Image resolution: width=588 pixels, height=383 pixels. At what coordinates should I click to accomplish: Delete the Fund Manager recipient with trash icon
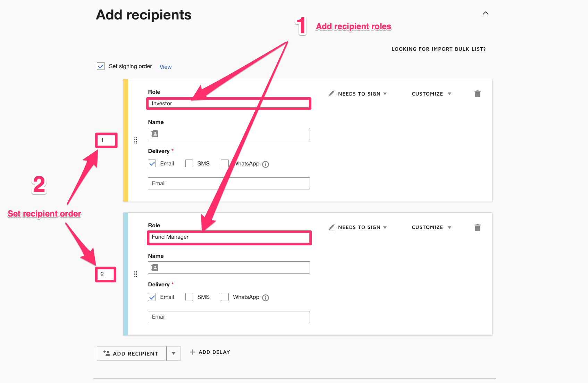point(477,228)
